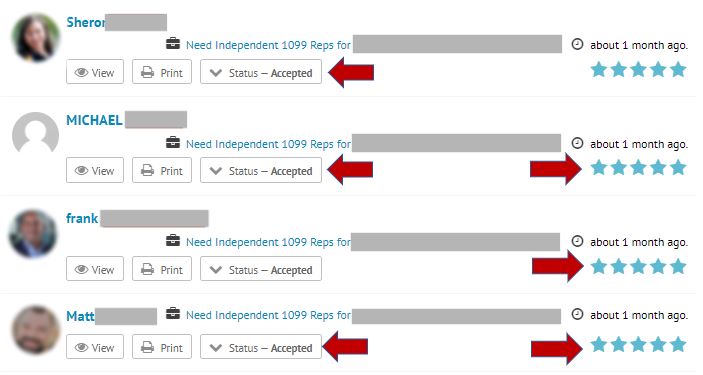Click the briefcase icon in Sheron's row
Viewport: 703px width, 375px height.
173,44
